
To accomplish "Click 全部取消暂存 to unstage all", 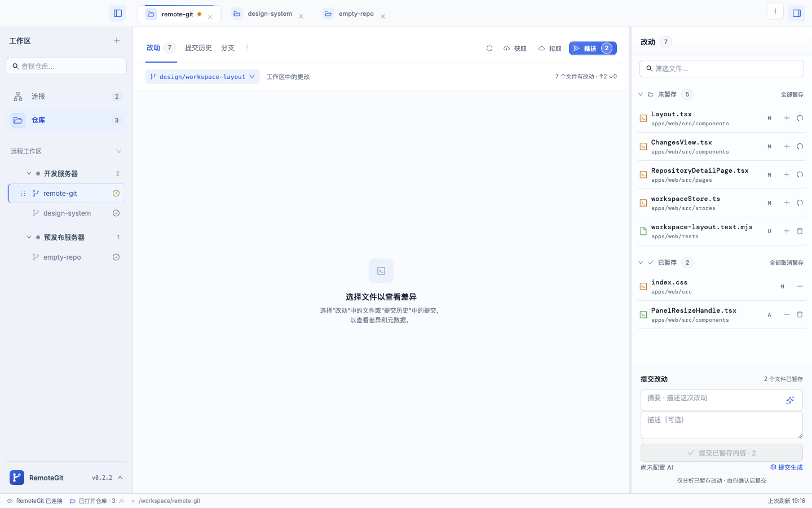I will tap(787, 263).
